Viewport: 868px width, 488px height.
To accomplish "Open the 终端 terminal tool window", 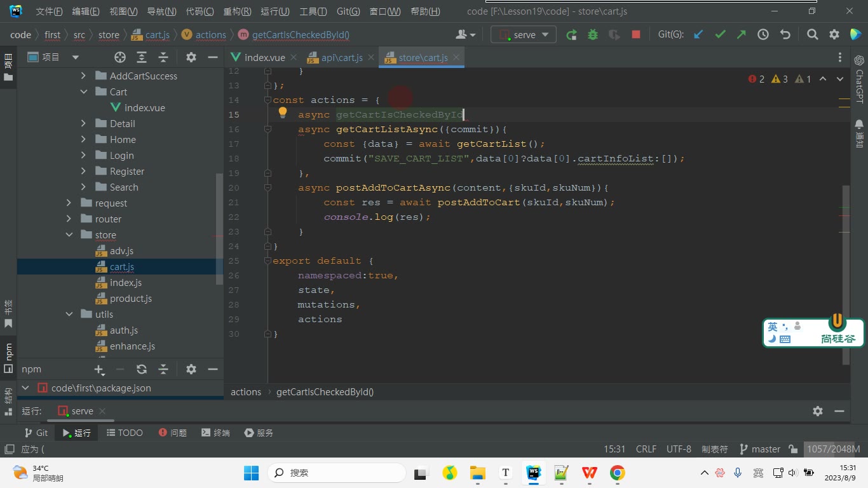I will pos(215,433).
